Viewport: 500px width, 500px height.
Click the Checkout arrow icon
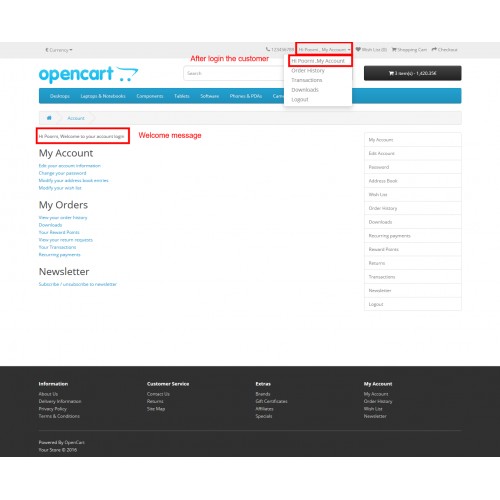(x=434, y=49)
